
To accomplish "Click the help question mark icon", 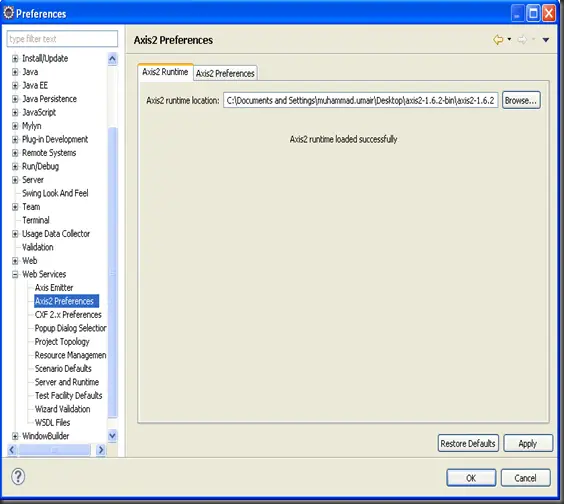I will [x=18, y=477].
